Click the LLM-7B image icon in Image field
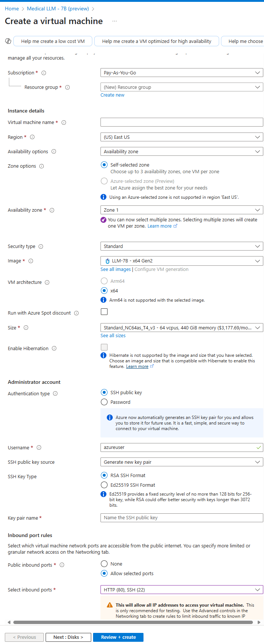This screenshot has width=264, height=644. (x=108, y=261)
